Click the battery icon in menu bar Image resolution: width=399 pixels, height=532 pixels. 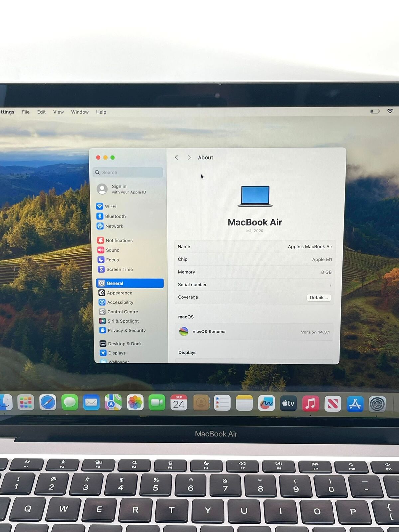click(x=375, y=111)
